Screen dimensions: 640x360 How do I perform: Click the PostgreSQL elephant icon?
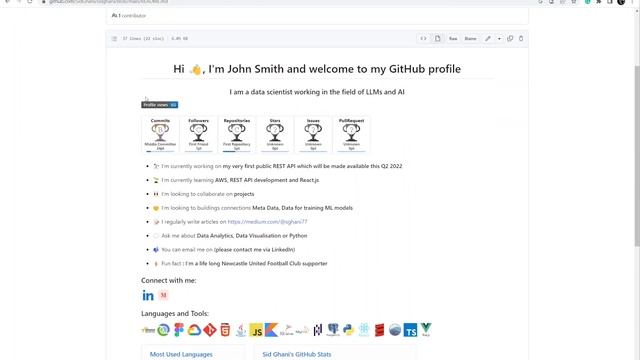pos(333,330)
